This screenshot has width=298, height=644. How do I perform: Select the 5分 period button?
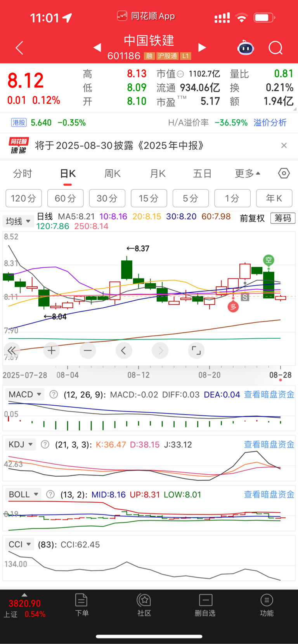point(191,198)
